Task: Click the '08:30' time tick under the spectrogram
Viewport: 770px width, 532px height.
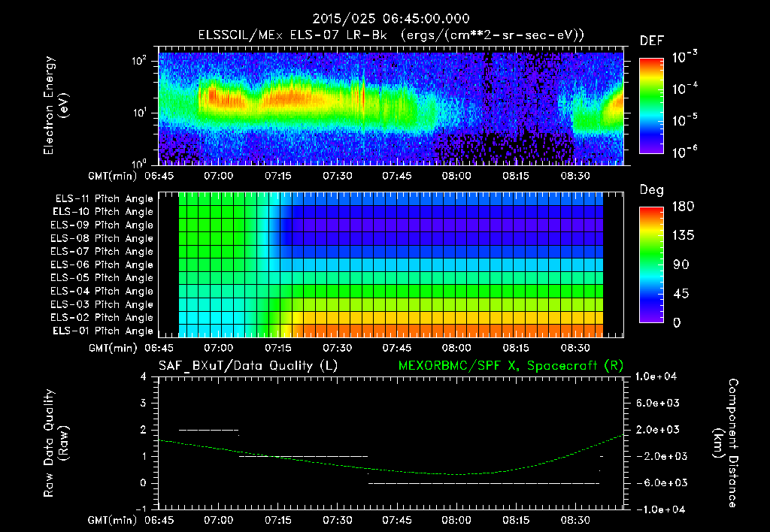Action: (575, 176)
